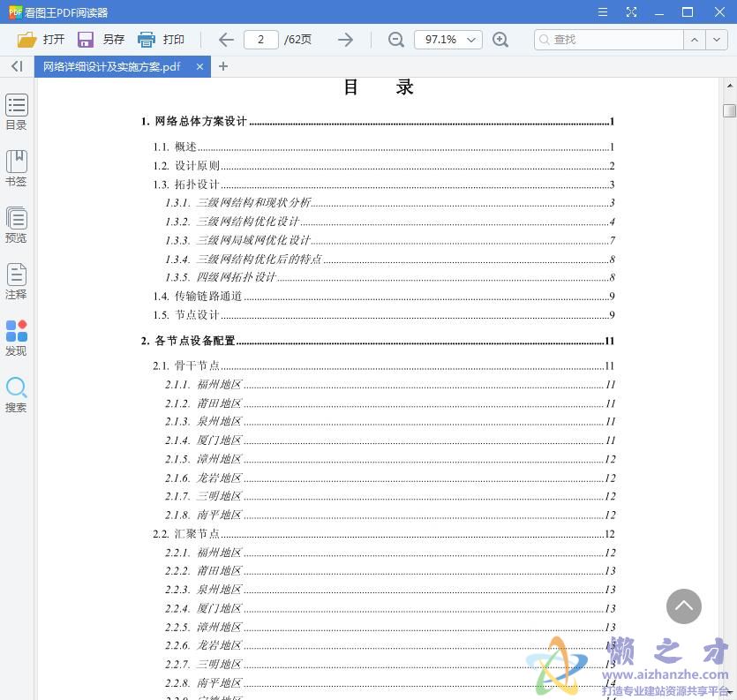Screen dimensions: 737x700
Task: Open the 目录 contents panel
Action: pyautogui.click(x=16, y=110)
